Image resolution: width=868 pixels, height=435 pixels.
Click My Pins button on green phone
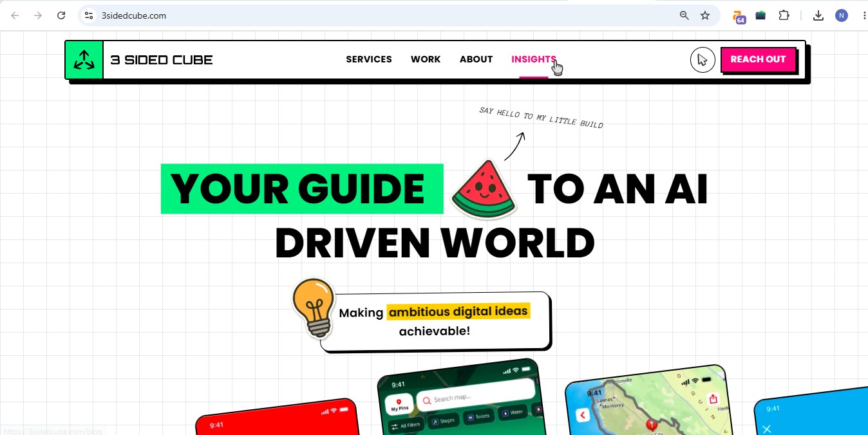click(x=400, y=405)
